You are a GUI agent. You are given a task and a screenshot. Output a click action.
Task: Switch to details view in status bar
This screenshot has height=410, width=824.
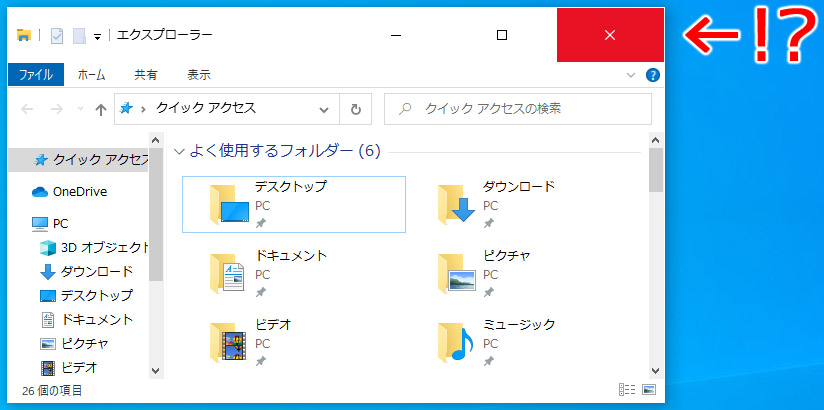627,390
